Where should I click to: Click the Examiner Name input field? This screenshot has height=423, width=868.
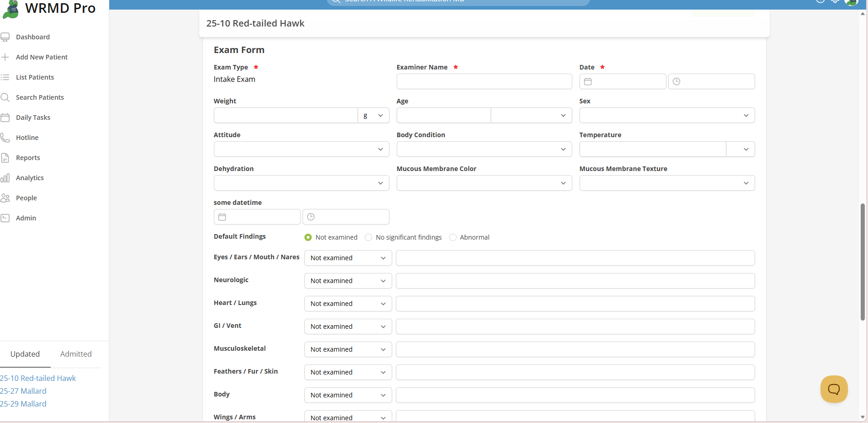484,81
